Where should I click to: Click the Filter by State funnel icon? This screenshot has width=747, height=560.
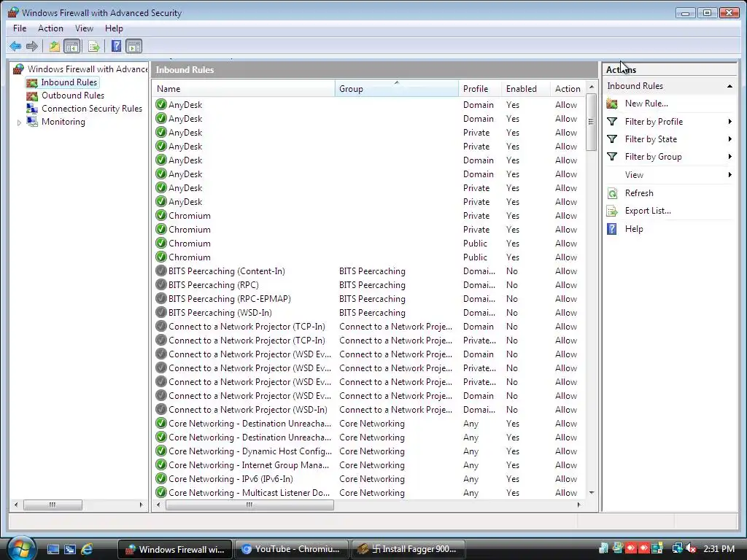(x=612, y=139)
